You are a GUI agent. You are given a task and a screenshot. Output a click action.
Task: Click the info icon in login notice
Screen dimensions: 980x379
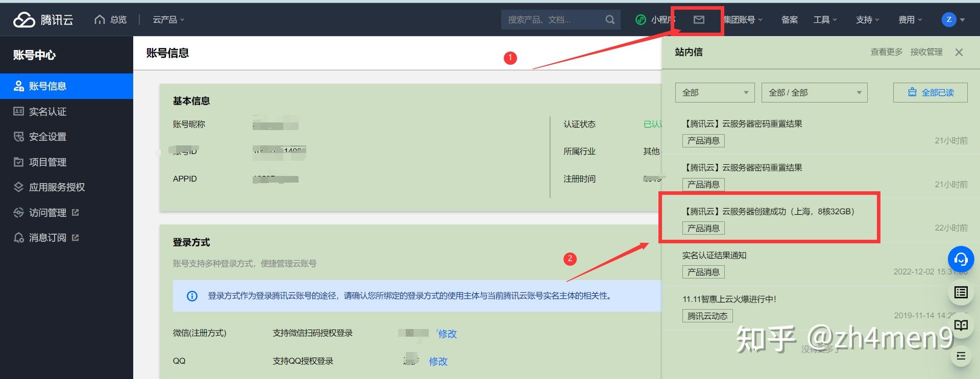tap(192, 296)
